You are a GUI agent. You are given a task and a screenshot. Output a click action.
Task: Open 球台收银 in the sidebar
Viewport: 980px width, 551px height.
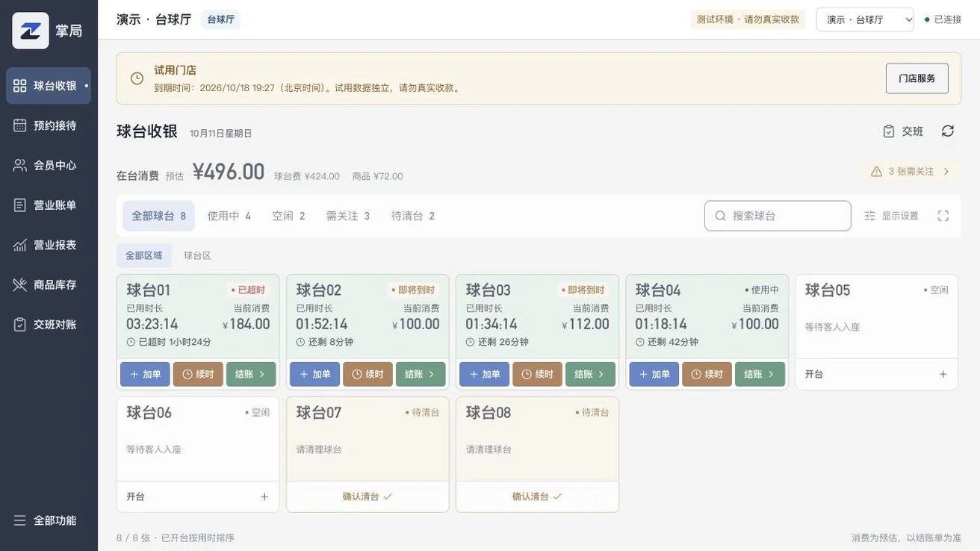point(49,86)
